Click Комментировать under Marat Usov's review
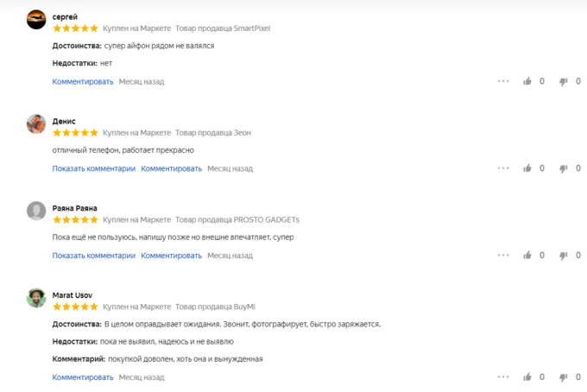Screen dimensions: 587x392 point(83,377)
